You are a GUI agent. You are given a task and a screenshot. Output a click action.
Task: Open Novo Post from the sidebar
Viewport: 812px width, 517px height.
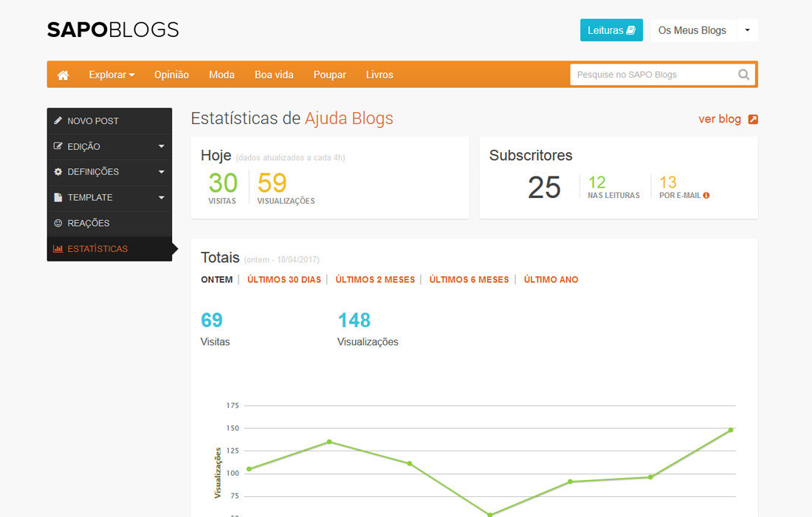(109, 121)
